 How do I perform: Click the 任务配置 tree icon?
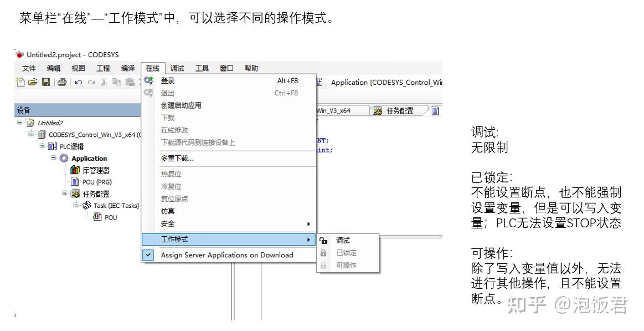[75, 193]
